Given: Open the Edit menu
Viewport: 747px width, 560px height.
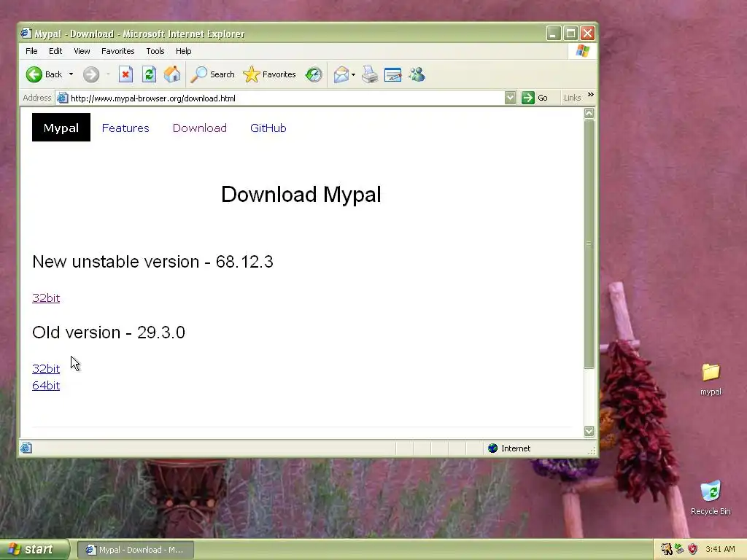Looking at the screenshot, I should 55,51.
